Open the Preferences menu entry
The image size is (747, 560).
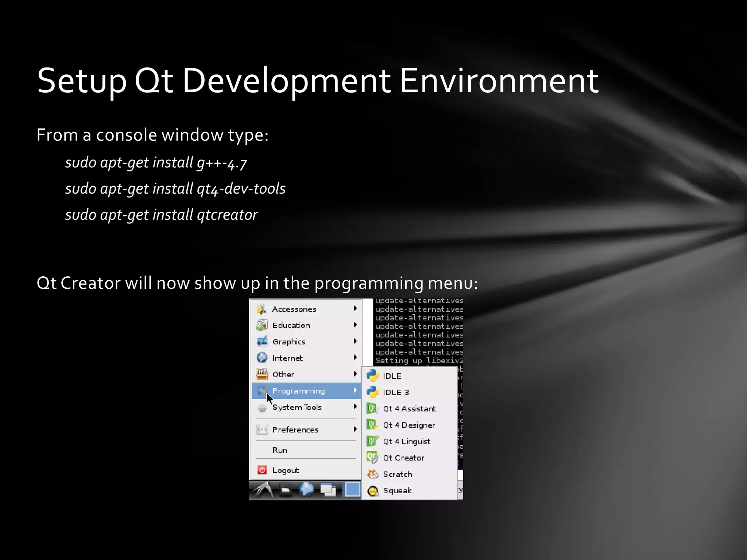point(306,429)
